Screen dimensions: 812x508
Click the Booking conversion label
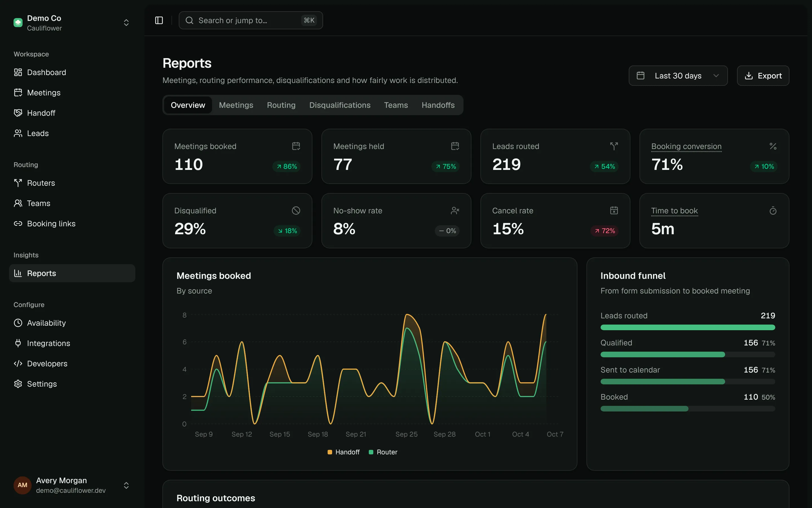coord(686,146)
